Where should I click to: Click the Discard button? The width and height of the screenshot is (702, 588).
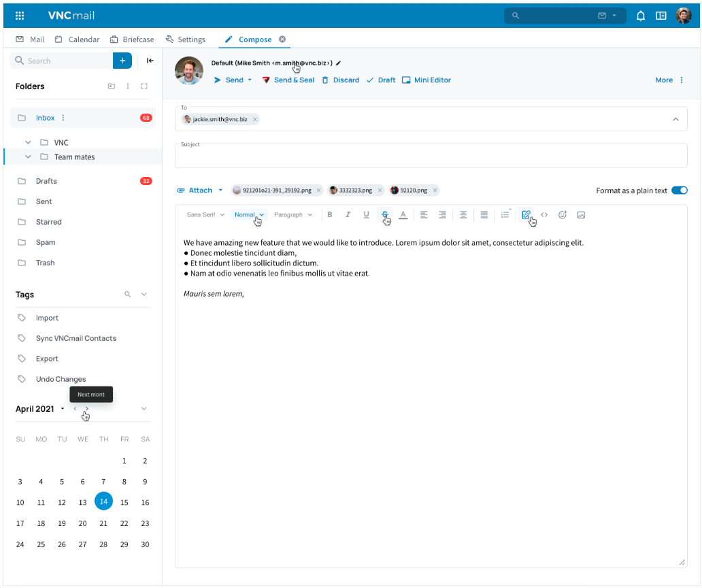tap(340, 80)
